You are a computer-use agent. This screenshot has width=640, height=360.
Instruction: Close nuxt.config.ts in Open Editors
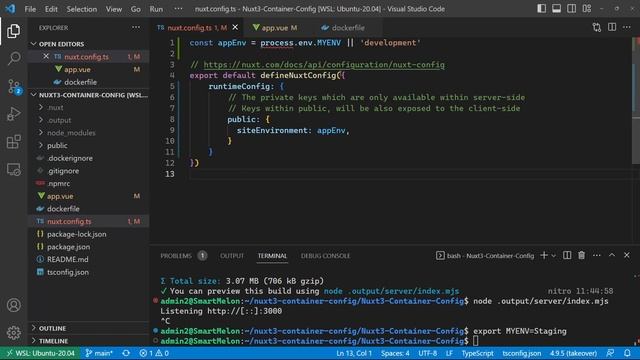click(x=46, y=56)
